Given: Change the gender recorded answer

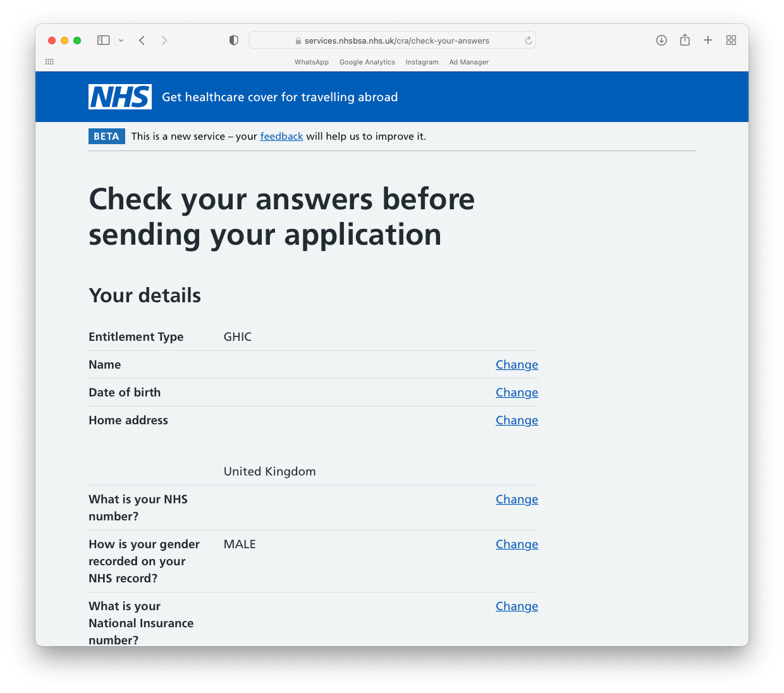Looking at the screenshot, I should [x=517, y=544].
